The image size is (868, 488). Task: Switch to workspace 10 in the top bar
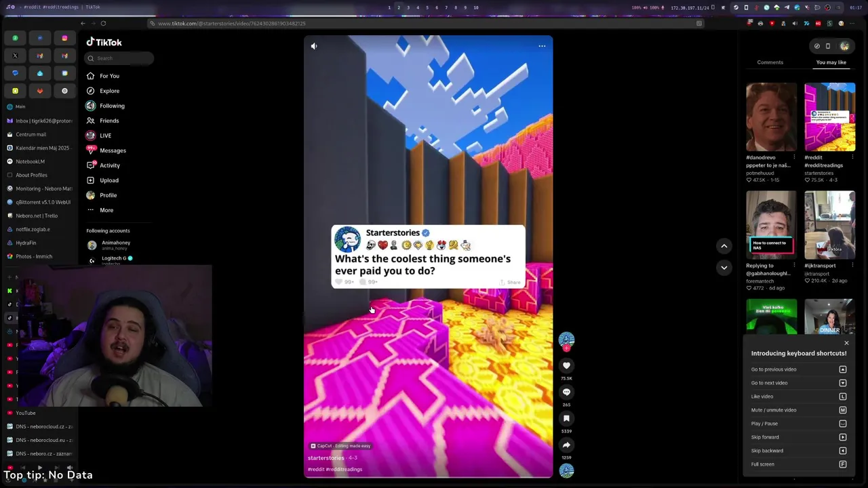pos(475,7)
